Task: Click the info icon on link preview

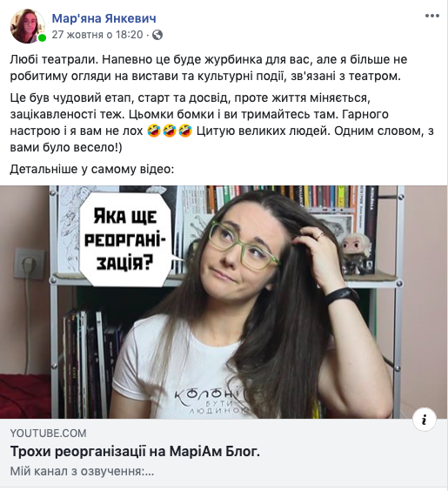Action: point(425,420)
